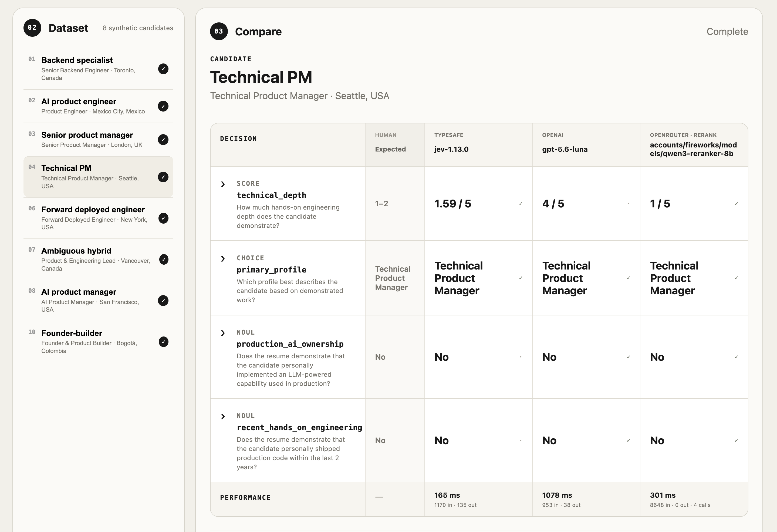Select Forward deployed engineer candidate
Viewport: 777px width, 532px height.
click(x=98, y=218)
